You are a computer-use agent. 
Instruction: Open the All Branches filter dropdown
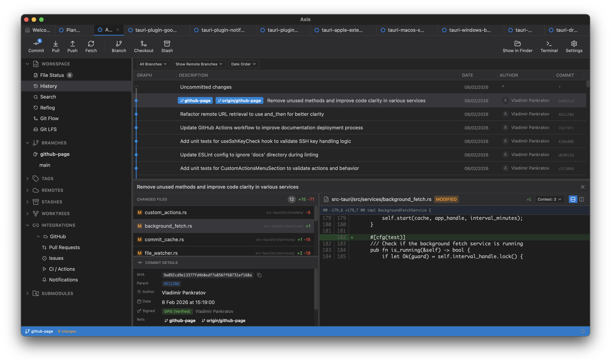[x=153, y=64]
